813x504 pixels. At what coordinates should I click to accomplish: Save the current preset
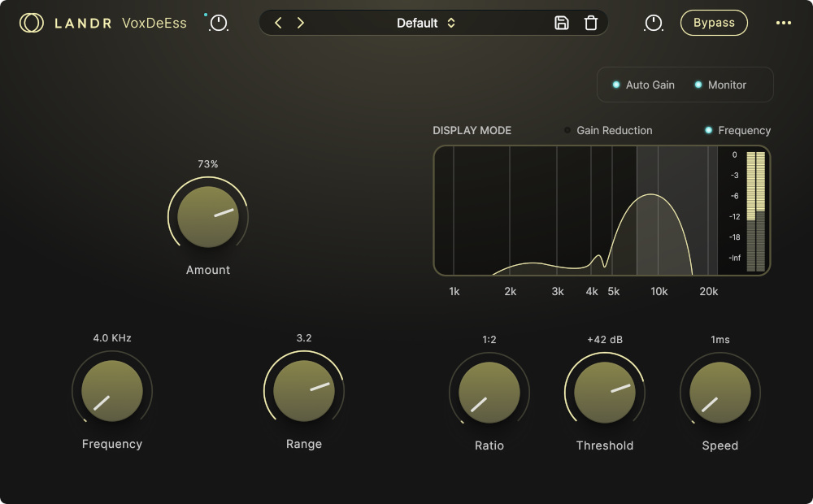click(561, 23)
